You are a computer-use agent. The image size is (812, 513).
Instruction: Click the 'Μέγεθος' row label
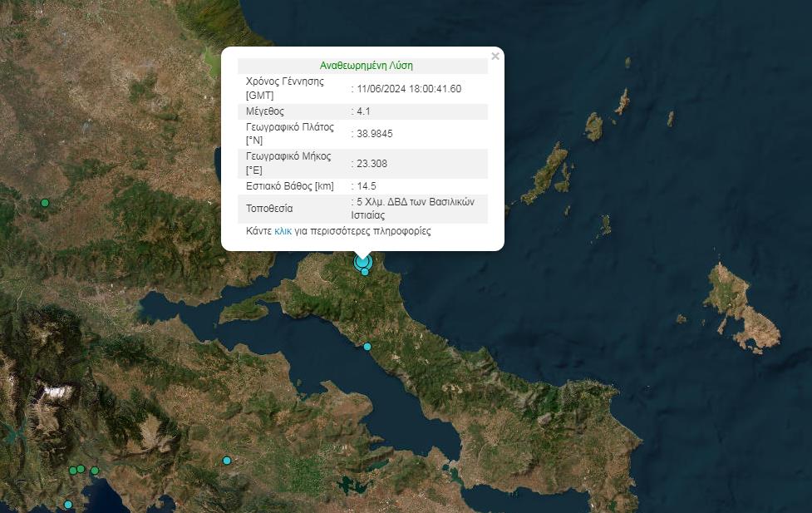(265, 111)
